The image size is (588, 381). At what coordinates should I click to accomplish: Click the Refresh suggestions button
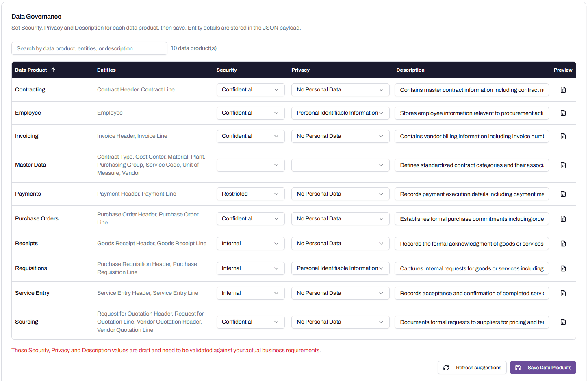pyautogui.click(x=472, y=368)
